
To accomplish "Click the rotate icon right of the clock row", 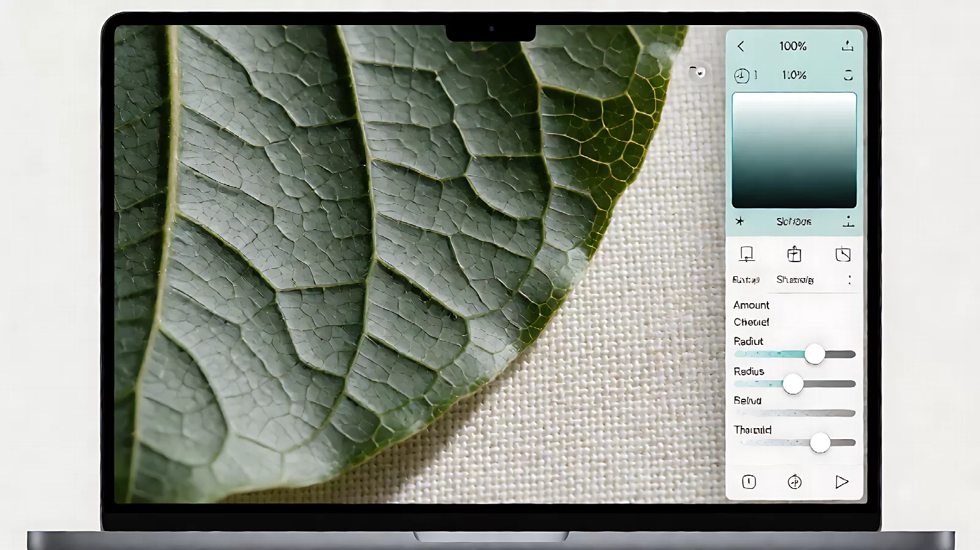I will tap(848, 75).
